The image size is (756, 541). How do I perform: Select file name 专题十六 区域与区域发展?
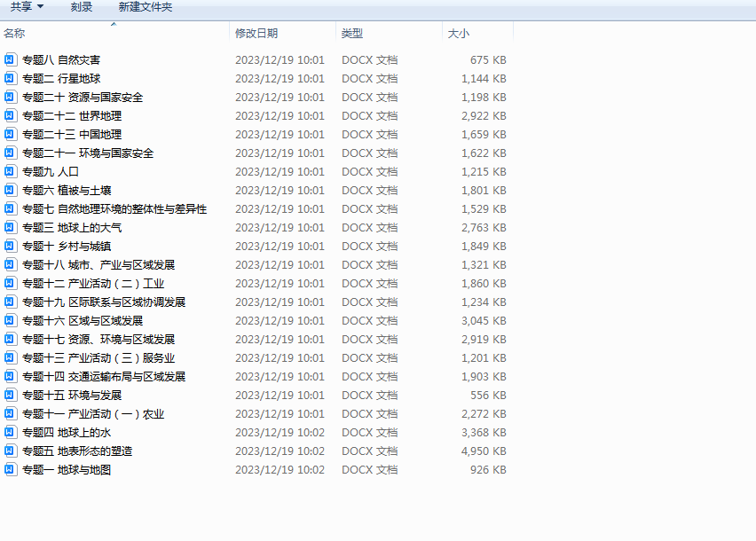pyautogui.click(x=83, y=320)
